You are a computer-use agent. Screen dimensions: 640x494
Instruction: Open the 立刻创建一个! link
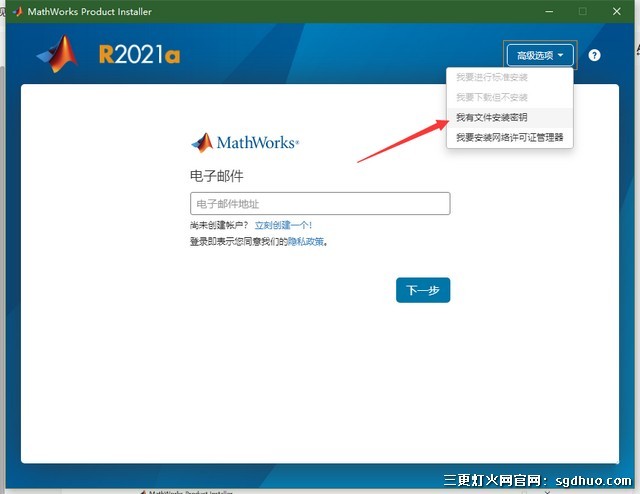pyautogui.click(x=283, y=225)
